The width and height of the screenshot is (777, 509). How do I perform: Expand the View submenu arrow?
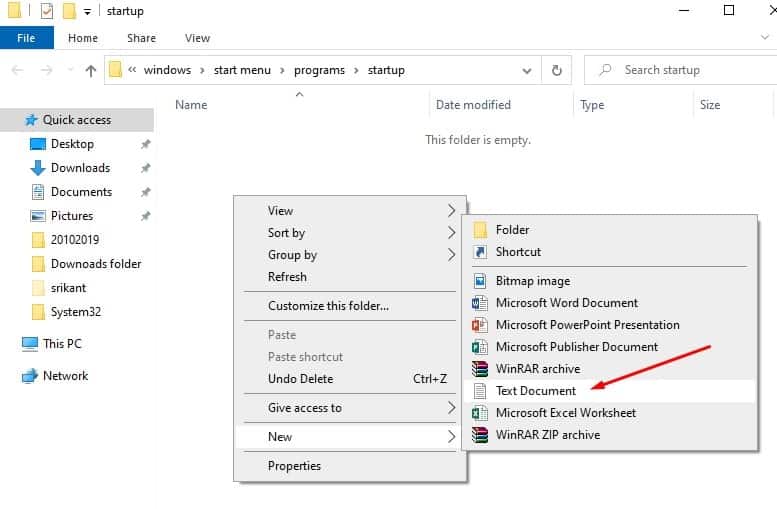coord(451,211)
